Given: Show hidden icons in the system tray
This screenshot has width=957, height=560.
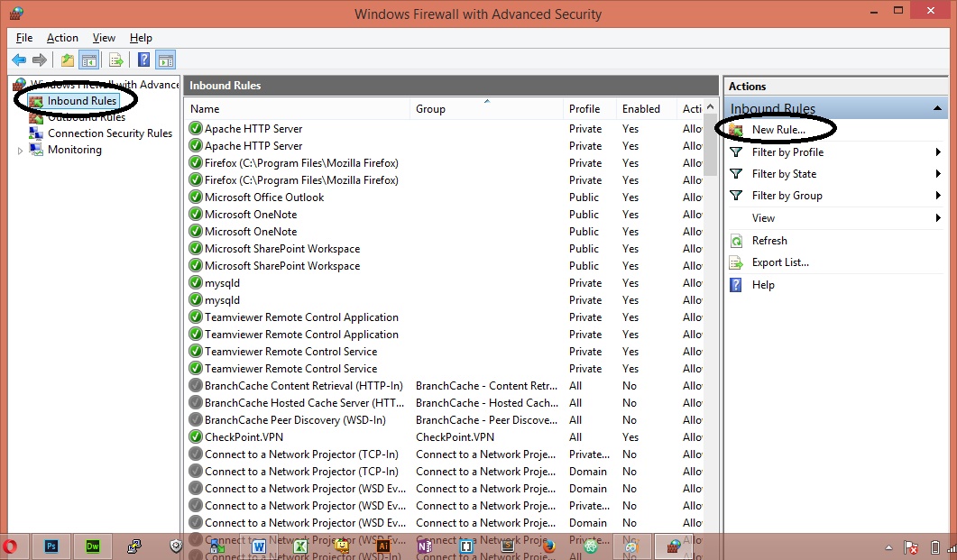Looking at the screenshot, I should coord(888,547).
